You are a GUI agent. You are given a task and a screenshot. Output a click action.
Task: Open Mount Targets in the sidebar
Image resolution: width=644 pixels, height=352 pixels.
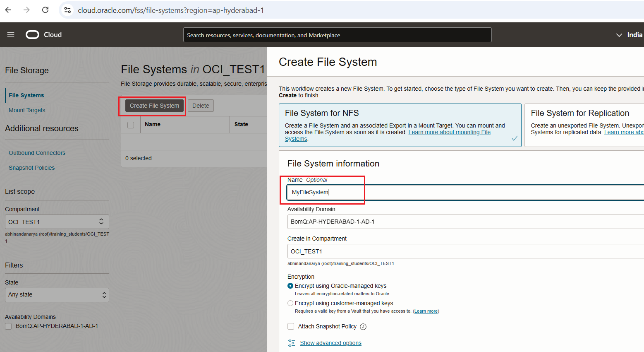point(27,110)
